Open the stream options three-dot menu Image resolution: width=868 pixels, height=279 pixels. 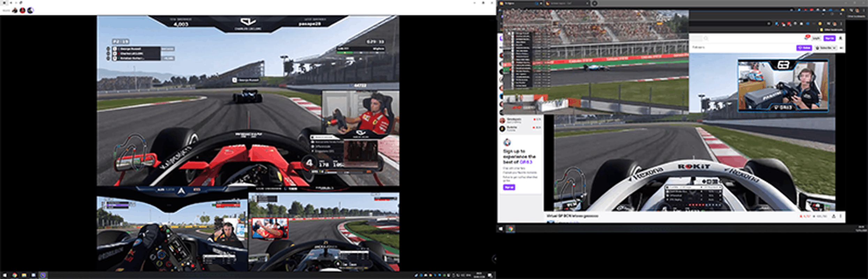(x=840, y=216)
